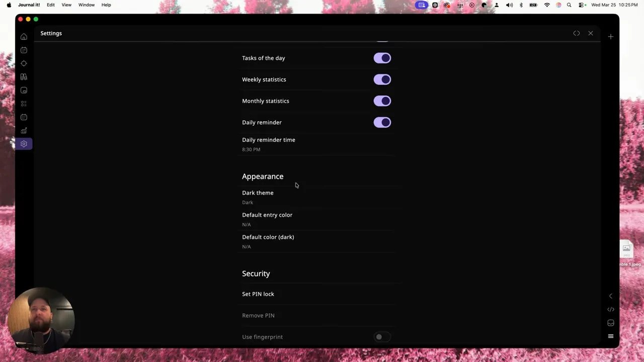Open the Home view in the sidebar
Image resolution: width=644 pixels, height=362 pixels.
point(24,36)
